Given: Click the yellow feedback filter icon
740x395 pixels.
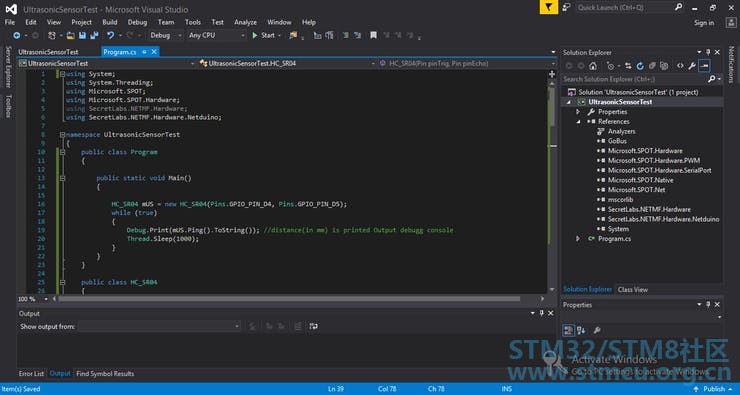Looking at the screenshot, I should pyautogui.click(x=549, y=8).
